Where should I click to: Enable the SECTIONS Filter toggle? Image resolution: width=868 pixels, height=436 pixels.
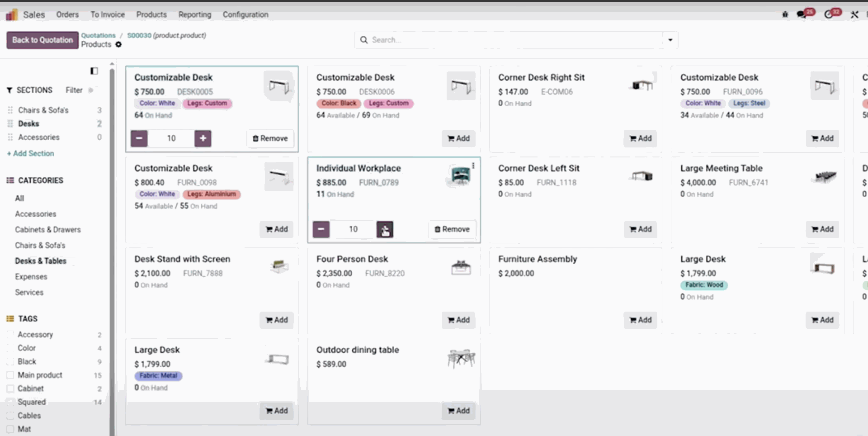coord(90,90)
